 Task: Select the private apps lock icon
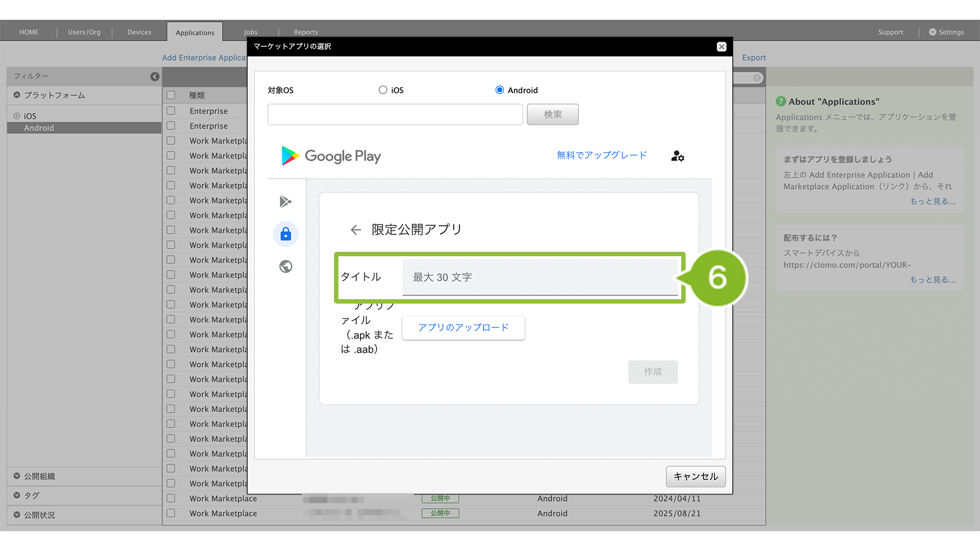pyautogui.click(x=286, y=234)
